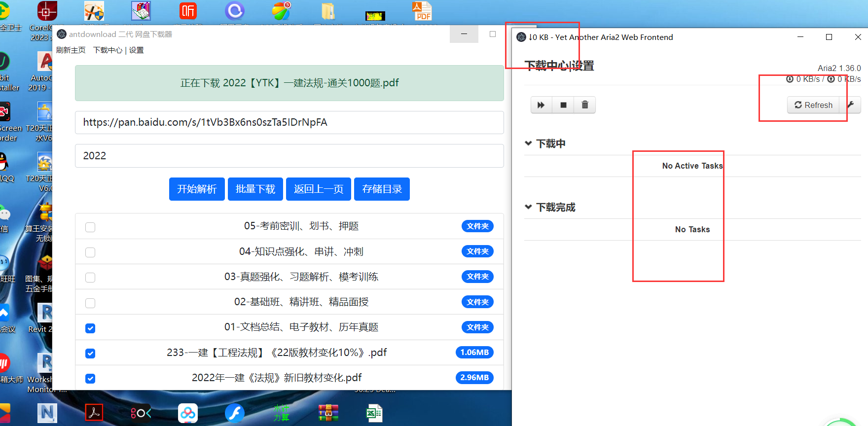Image resolution: width=868 pixels, height=426 pixels.
Task: Click the 2.96MB size badge
Action: pos(474,377)
